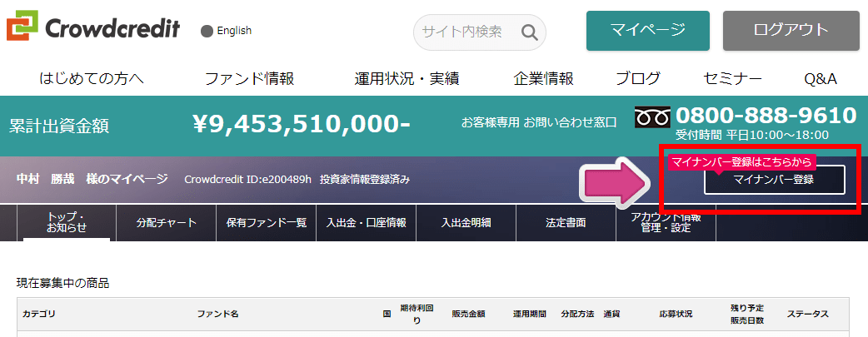This screenshot has width=868, height=337.
Task: Click 受付時間 平日10:00～18:00 text
Action: [x=751, y=135]
